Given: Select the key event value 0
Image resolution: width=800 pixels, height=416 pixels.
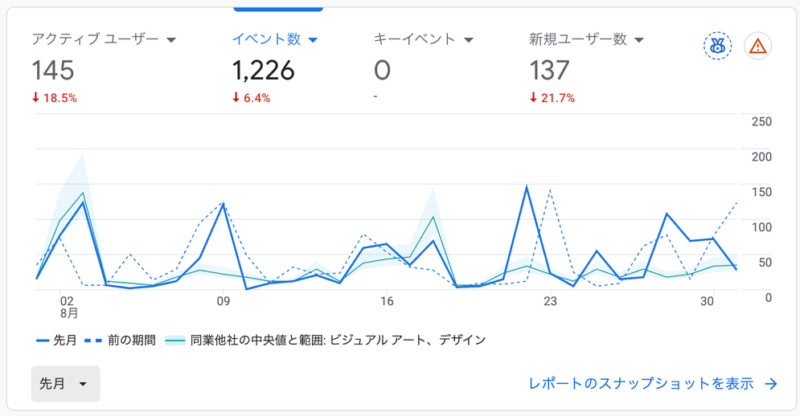Looking at the screenshot, I should [382, 70].
